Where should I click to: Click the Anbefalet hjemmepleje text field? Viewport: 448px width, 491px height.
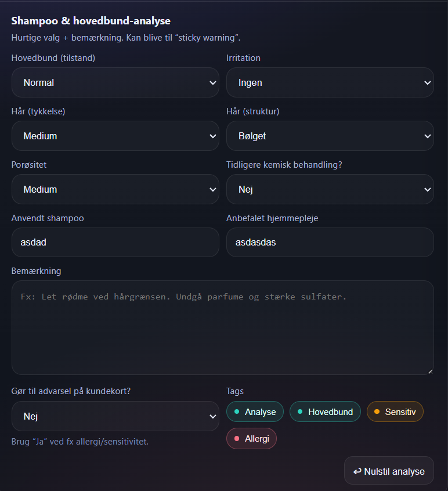pyautogui.click(x=330, y=242)
